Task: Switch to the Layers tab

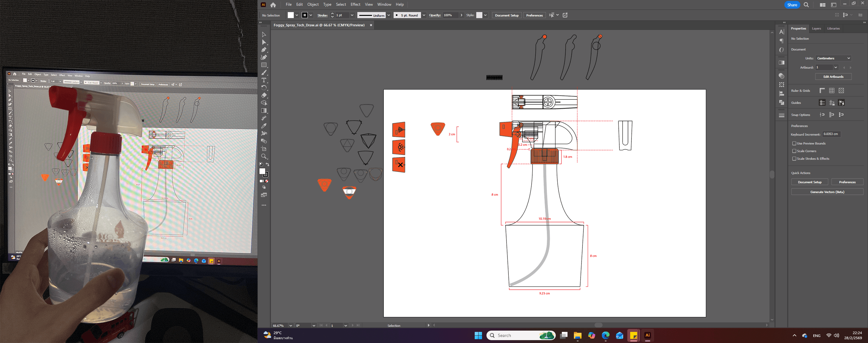Action: (x=816, y=29)
